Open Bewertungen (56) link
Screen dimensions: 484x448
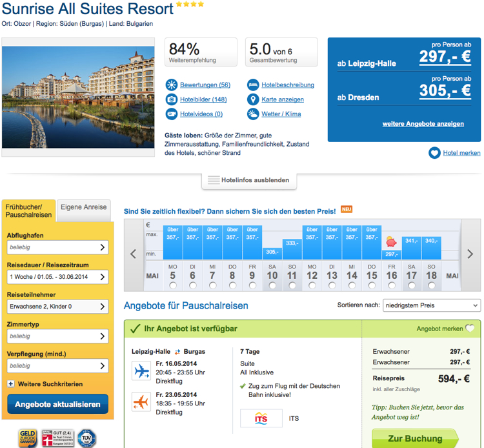[x=205, y=85]
